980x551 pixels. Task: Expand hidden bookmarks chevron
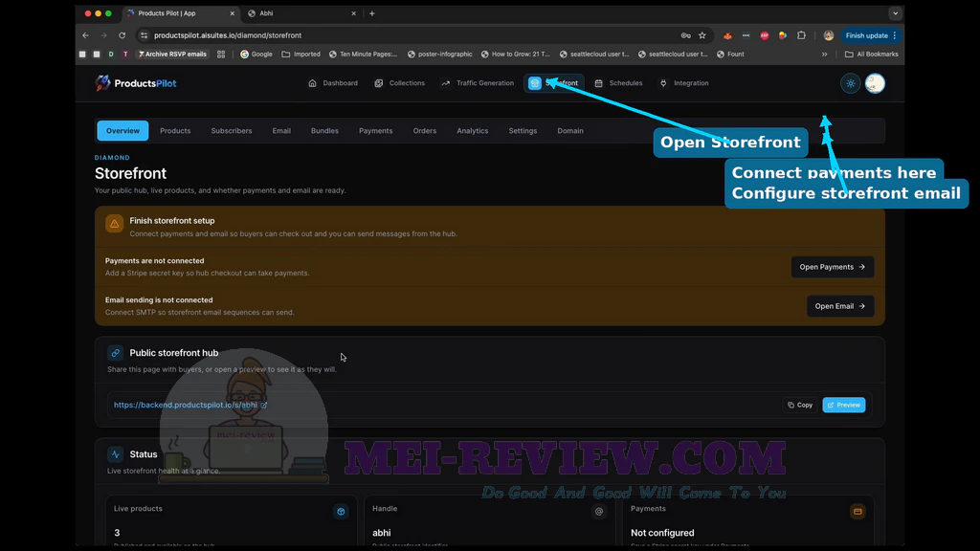pyautogui.click(x=824, y=55)
